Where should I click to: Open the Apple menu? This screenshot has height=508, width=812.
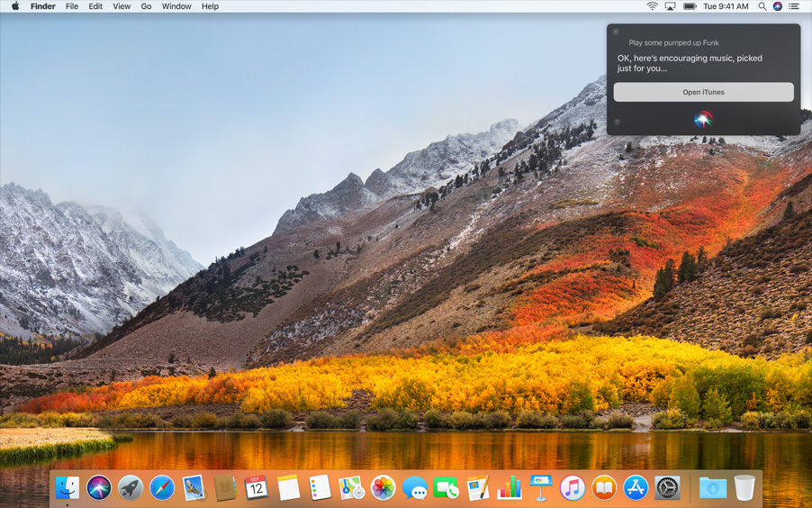coord(14,6)
